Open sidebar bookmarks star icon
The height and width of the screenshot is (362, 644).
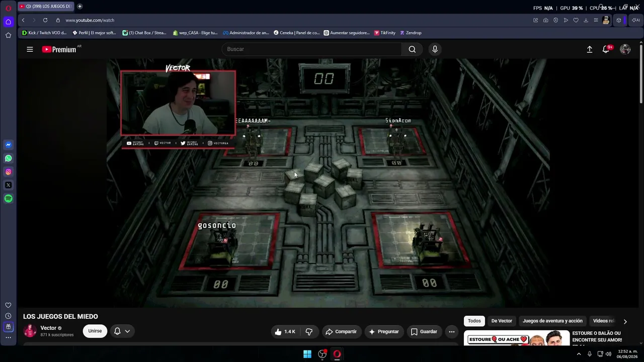coord(8,35)
